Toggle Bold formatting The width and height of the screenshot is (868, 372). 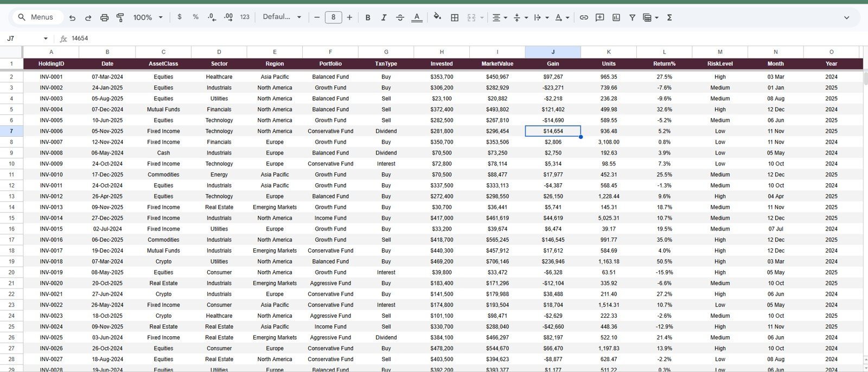pyautogui.click(x=368, y=17)
